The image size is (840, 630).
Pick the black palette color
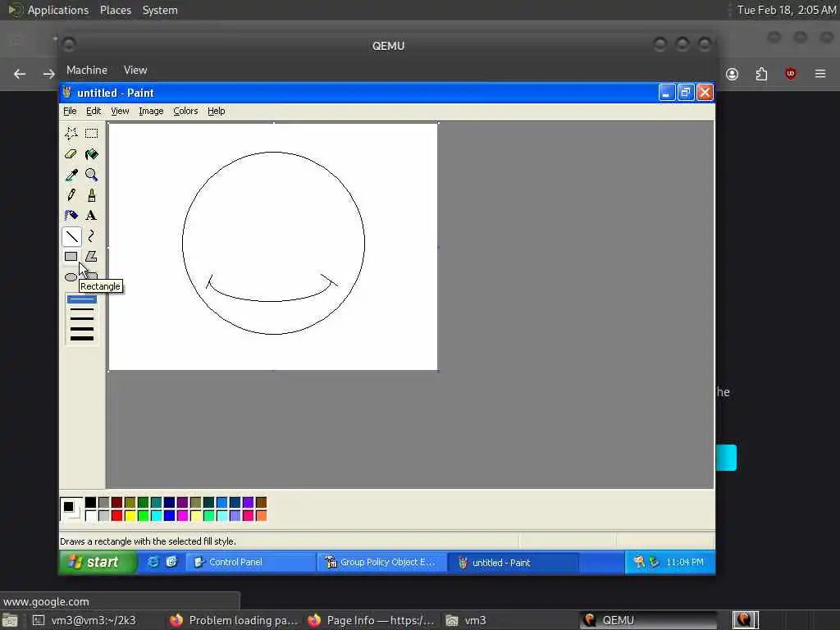90,502
